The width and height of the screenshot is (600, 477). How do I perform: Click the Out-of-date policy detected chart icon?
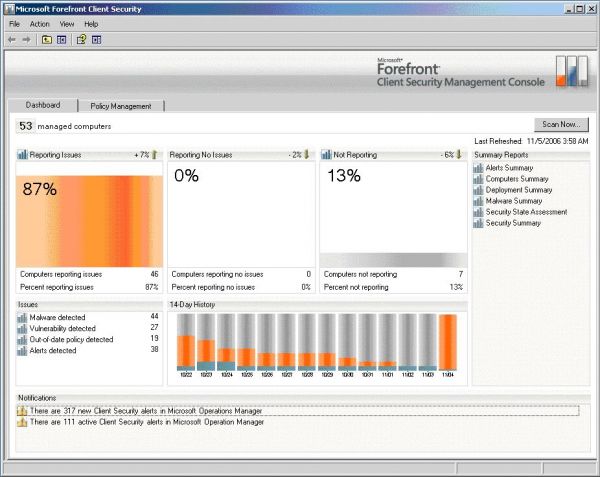click(x=22, y=340)
